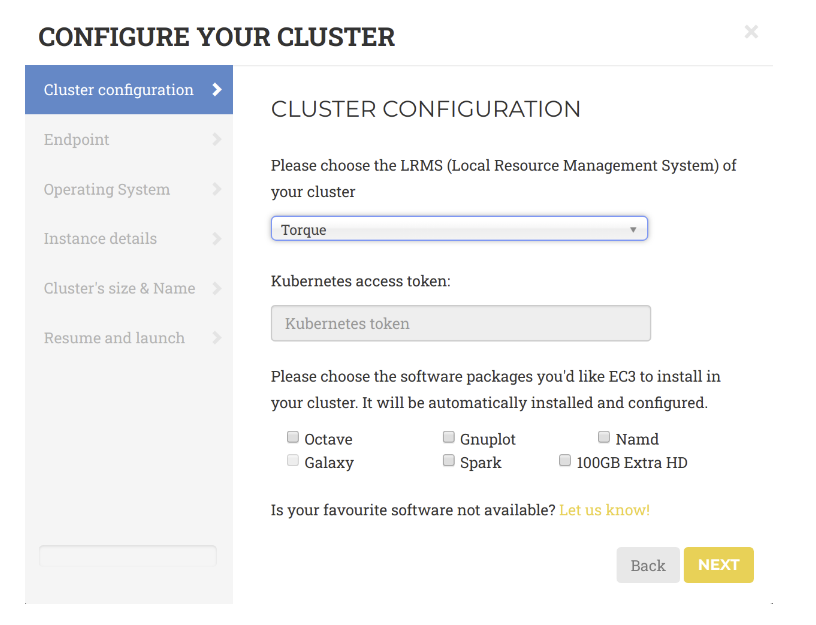Open the LRMS selector via its dropdown arrow
This screenshot has width=816, height=625.
point(633,228)
